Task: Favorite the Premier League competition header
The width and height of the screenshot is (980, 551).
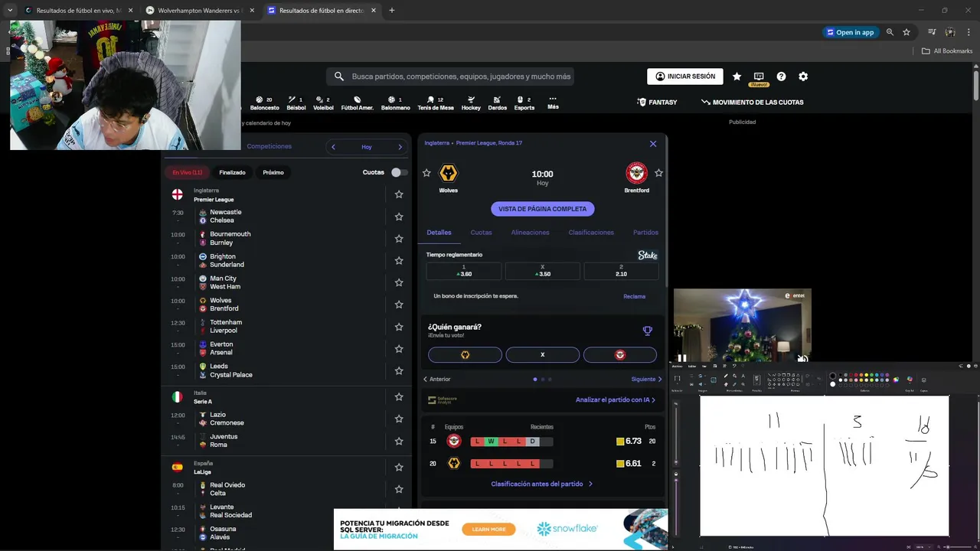Action: click(399, 194)
